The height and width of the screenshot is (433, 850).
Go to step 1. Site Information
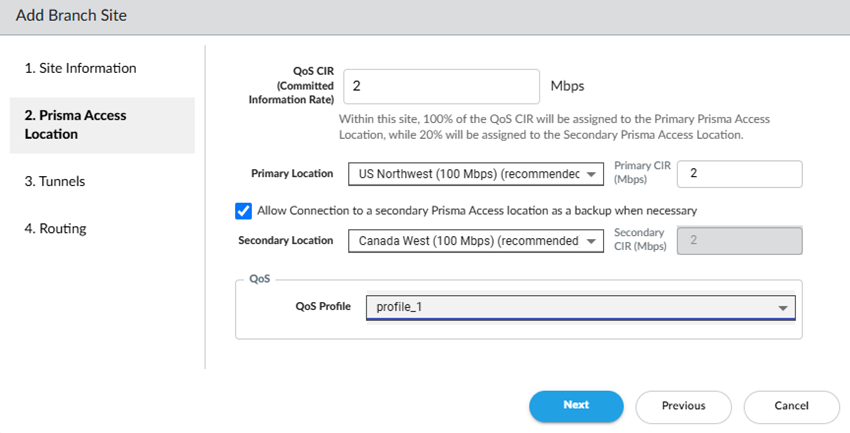[x=81, y=68]
